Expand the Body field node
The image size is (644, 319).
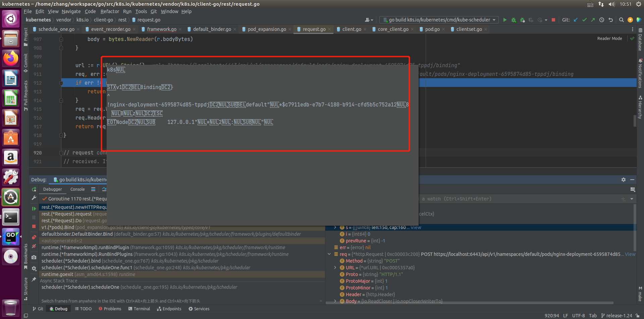[x=335, y=301]
